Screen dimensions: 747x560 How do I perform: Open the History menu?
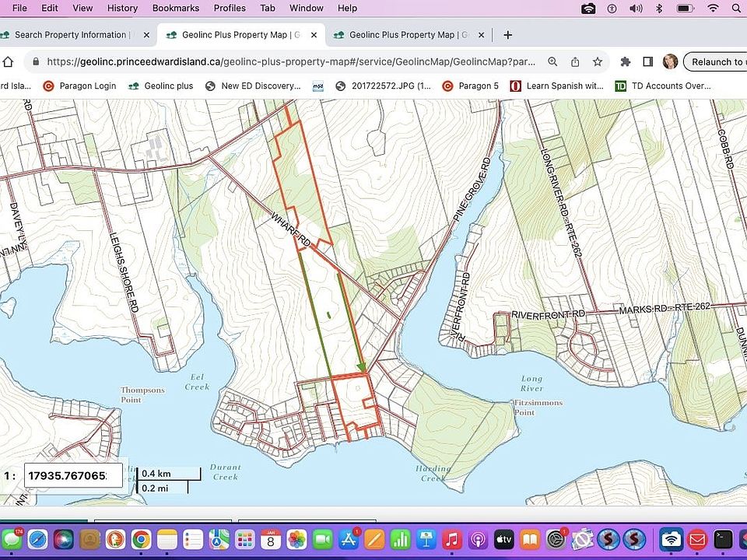122,8
